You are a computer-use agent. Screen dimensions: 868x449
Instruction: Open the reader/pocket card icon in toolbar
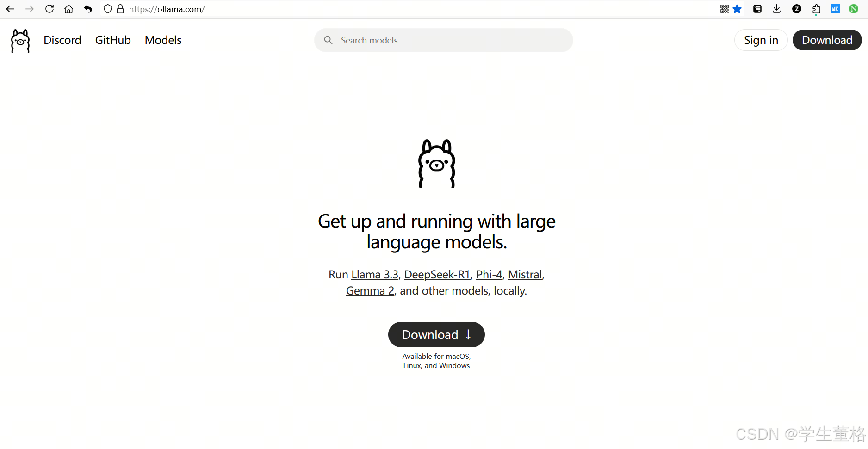pyautogui.click(x=757, y=9)
